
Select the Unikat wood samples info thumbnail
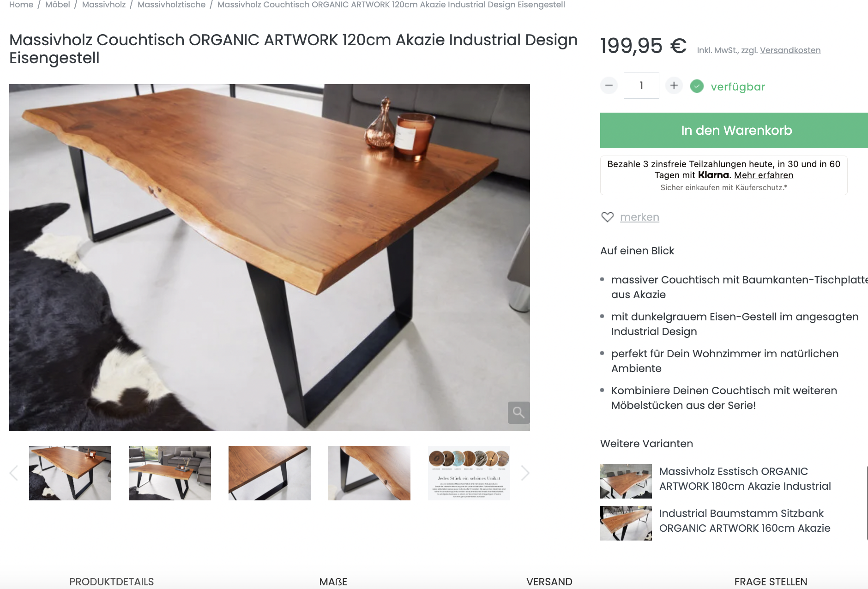(x=469, y=473)
